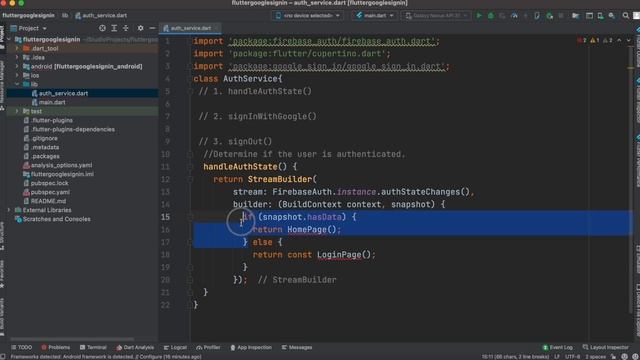
Task: Open the Terminal tool window
Action: click(93, 347)
